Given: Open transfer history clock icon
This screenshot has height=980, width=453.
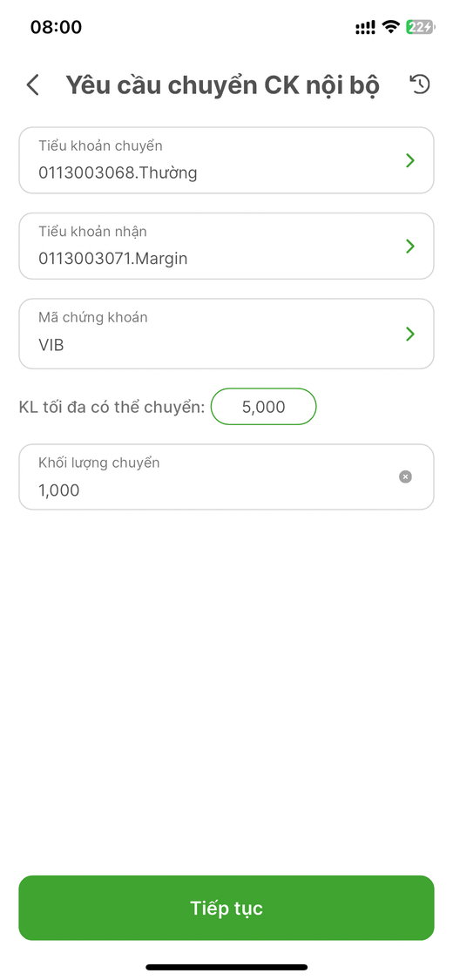Looking at the screenshot, I should pyautogui.click(x=420, y=84).
